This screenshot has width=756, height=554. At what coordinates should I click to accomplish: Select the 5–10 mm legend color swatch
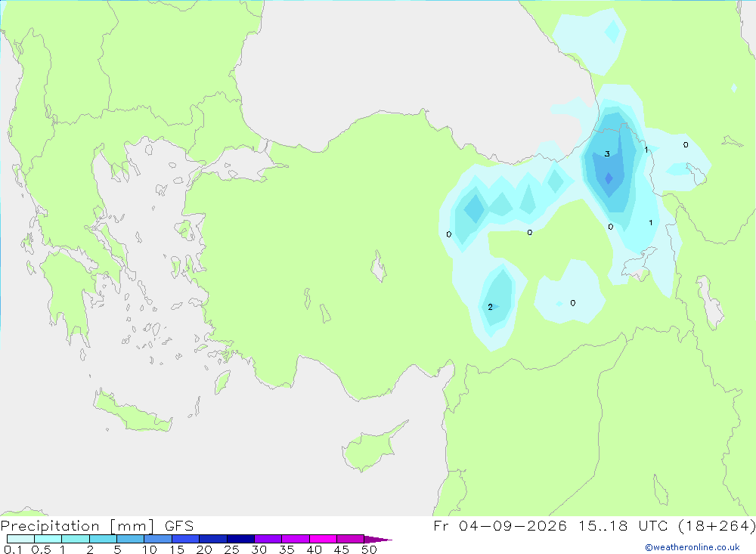coord(131,539)
